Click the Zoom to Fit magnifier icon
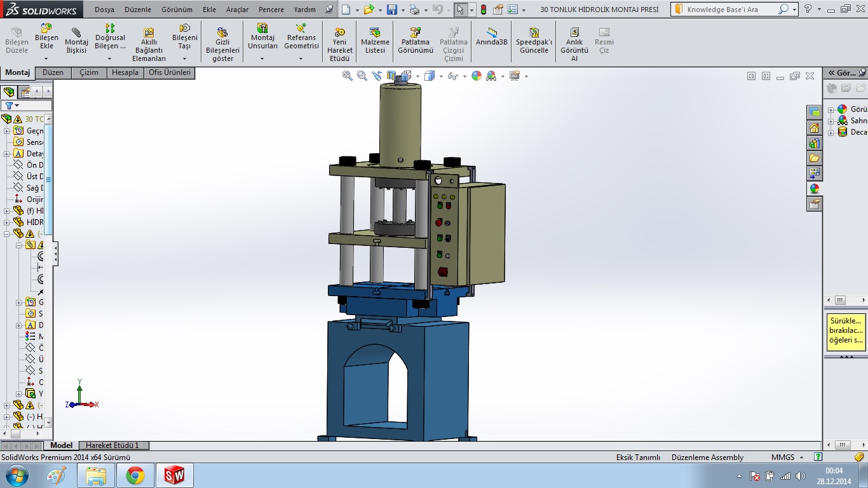Screen dimensions: 868x488 [x=348, y=76]
